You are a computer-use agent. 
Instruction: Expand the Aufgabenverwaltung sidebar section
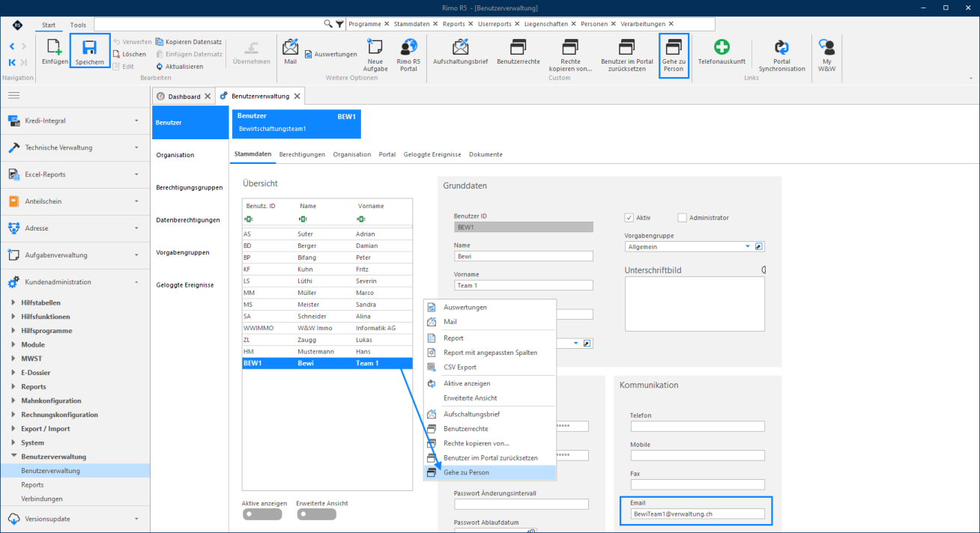(x=75, y=255)
